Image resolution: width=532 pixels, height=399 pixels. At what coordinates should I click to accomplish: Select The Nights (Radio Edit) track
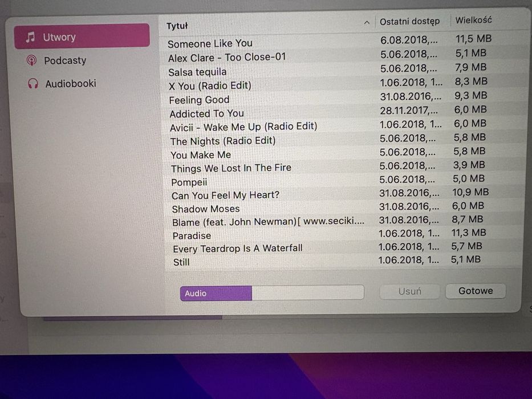(x=343, y=140)
